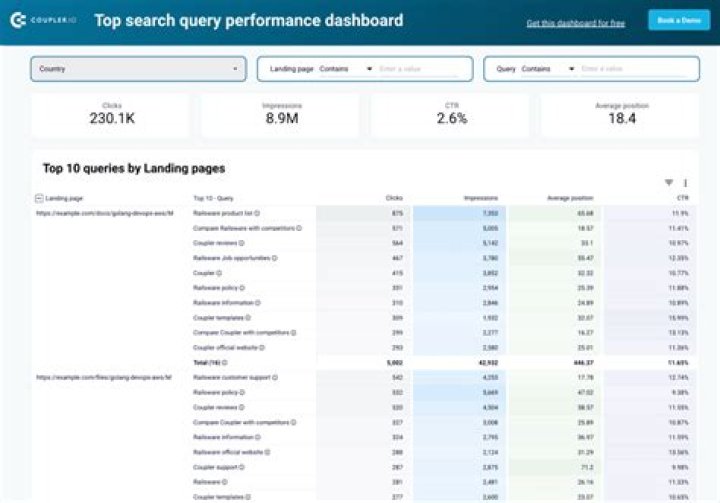Click the Book a Demo button
The image size is (720, 503).
678,21
